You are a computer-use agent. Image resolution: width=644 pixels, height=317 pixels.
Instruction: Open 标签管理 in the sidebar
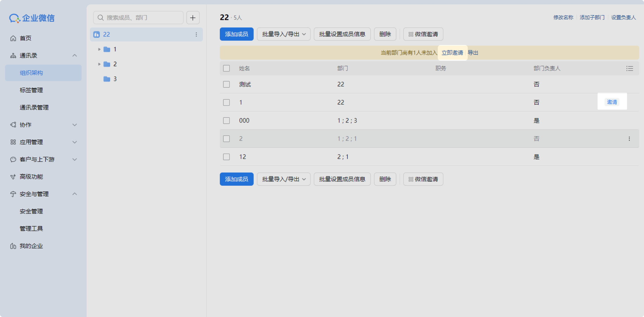pos(31,90)
